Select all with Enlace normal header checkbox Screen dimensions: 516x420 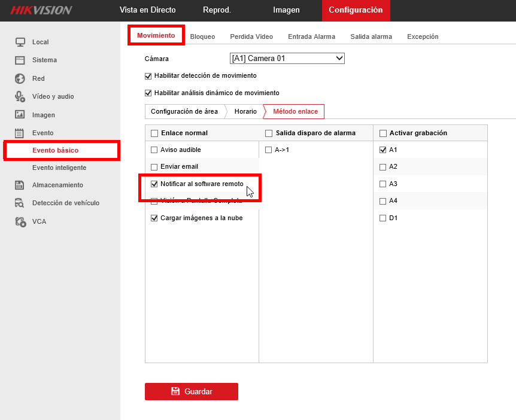[x=154, y=133]
